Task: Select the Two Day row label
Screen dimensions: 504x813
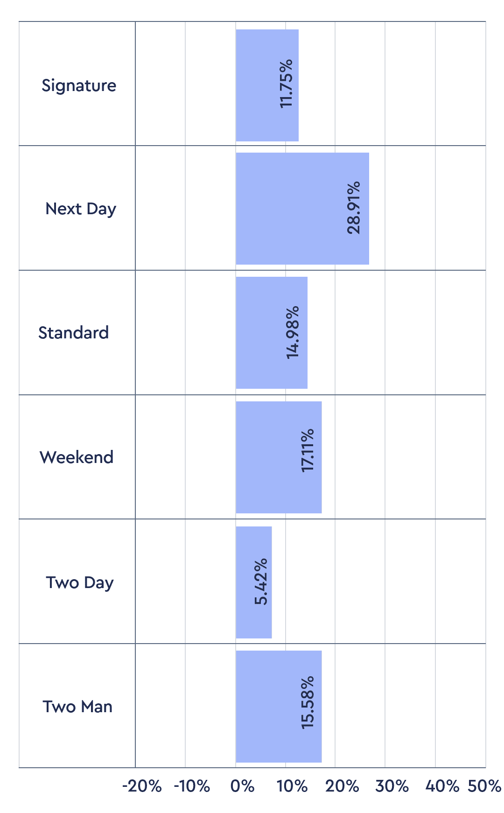Action: click(x=80, y=582)
